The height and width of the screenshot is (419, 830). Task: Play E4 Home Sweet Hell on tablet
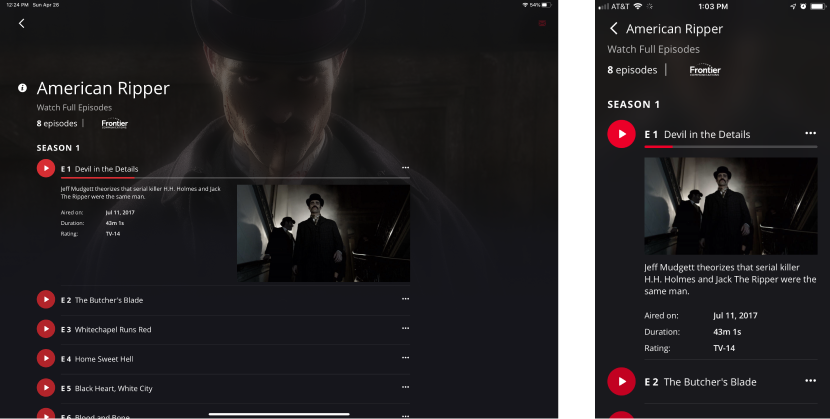pyautogui.click(x=46, y=358)
